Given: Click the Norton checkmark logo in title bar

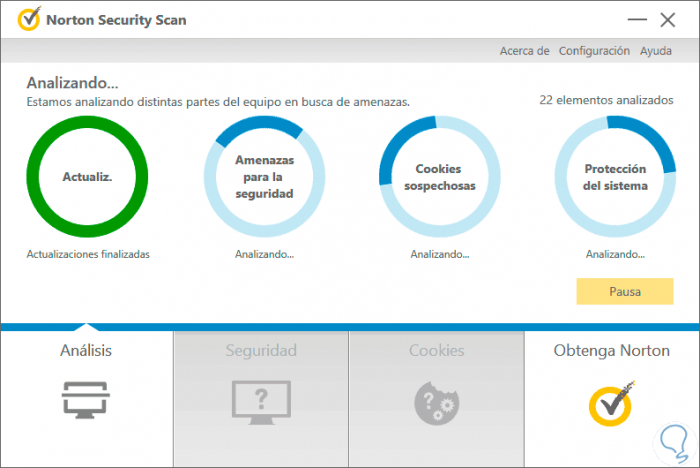Looking at the screenshot, I should click(x=29, y=19).
